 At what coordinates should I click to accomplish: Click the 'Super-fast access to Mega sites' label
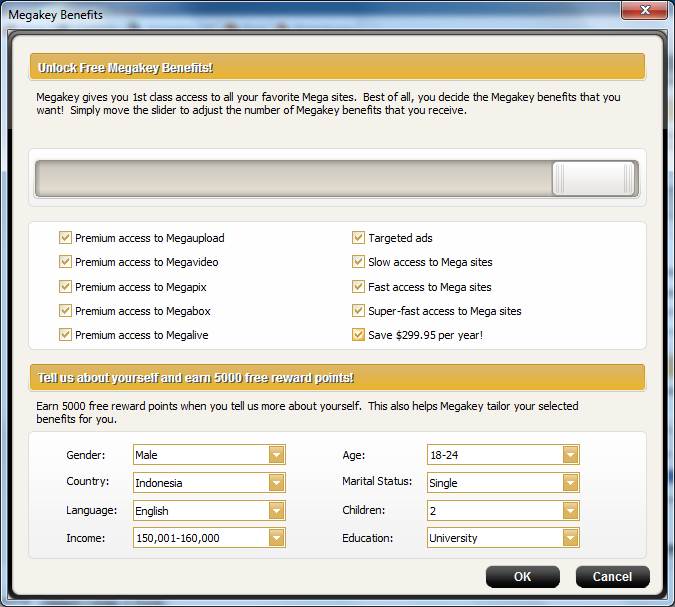pos(445,311)
